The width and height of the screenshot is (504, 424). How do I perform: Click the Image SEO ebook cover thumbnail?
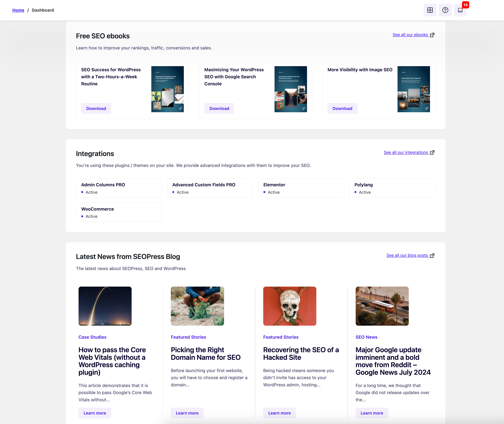point(413,89)
